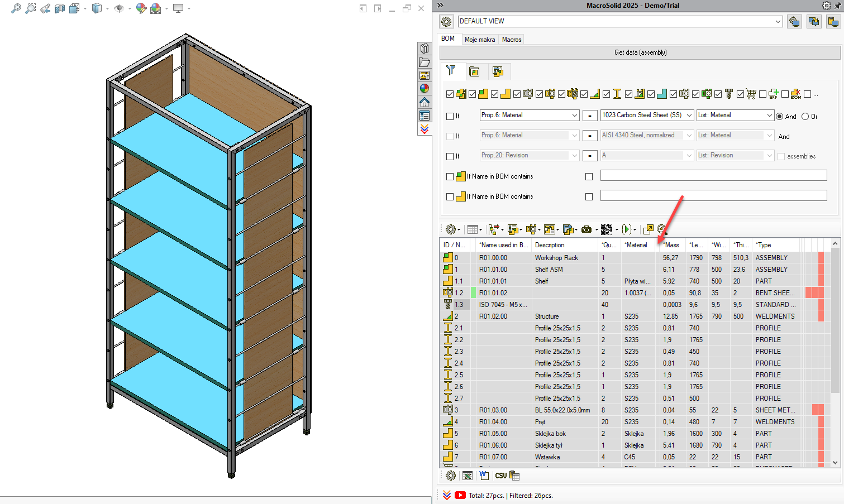Open the Custom Properties list icon in the side strip
The height and width of the screenshot is (504, 844).
[x=425, y=116]
